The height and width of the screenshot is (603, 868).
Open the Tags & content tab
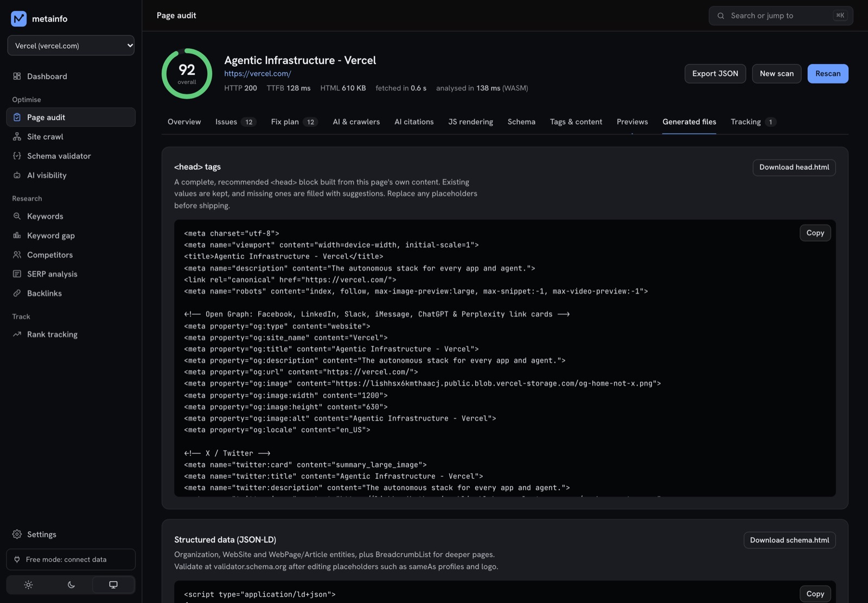coord(576,122)
